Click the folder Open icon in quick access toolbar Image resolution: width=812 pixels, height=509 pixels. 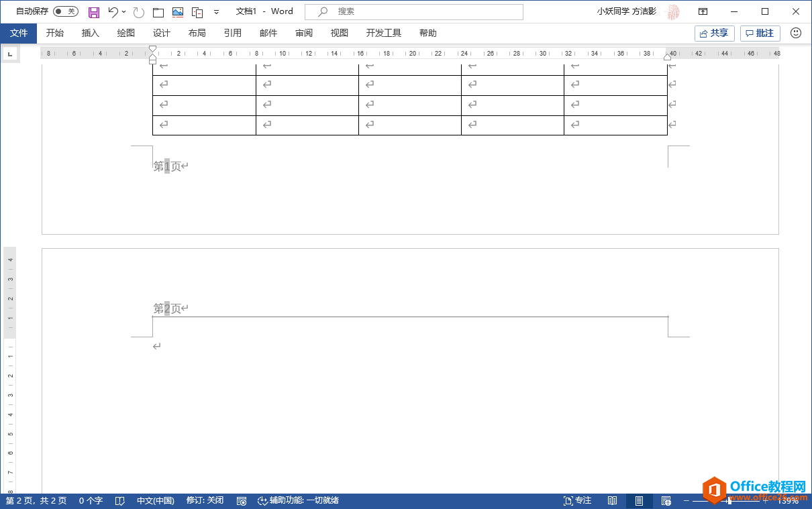click(158, 12)
